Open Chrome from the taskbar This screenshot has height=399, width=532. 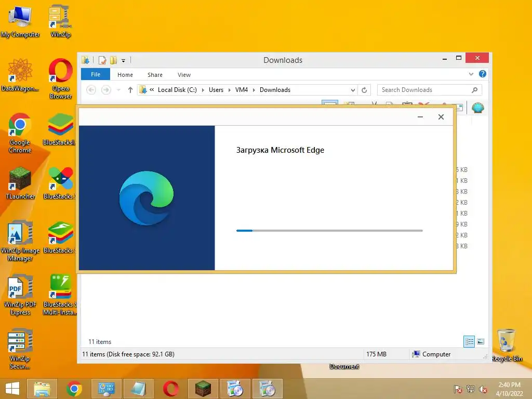click(x=74, y=389)
